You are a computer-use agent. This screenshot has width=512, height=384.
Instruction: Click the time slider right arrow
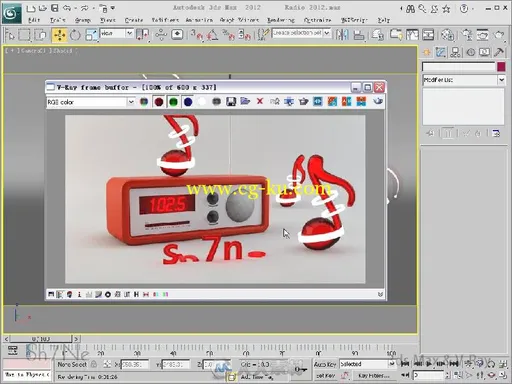tap(76, 339)
